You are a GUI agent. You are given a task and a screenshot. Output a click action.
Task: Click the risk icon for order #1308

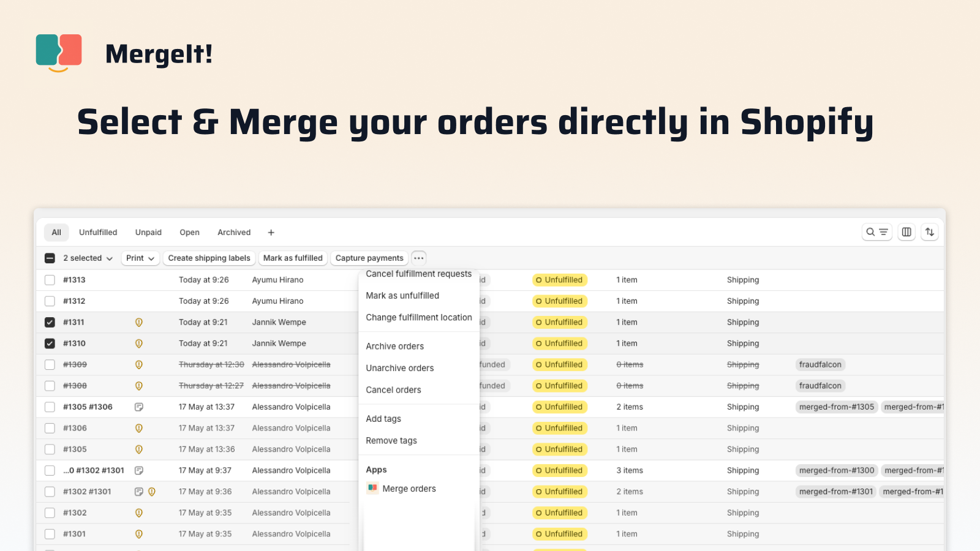(139, 386)
